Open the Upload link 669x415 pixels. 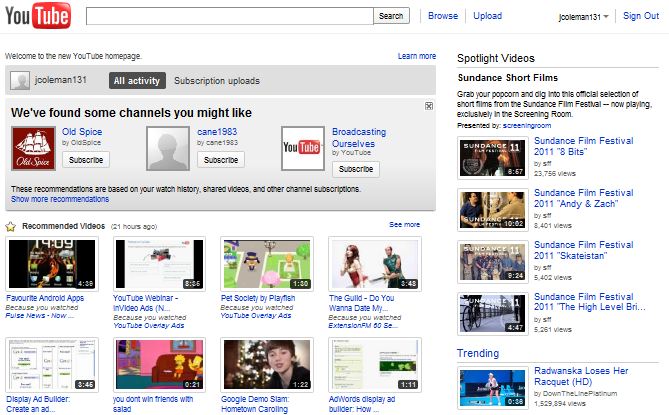(488, 16)
